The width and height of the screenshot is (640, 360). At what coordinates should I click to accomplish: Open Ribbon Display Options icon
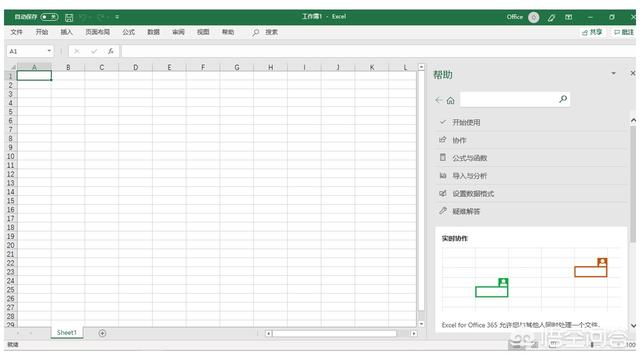(569, 17)
